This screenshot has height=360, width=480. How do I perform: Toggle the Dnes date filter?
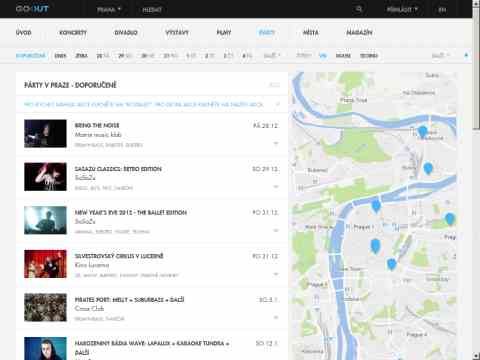pos(60,56)
